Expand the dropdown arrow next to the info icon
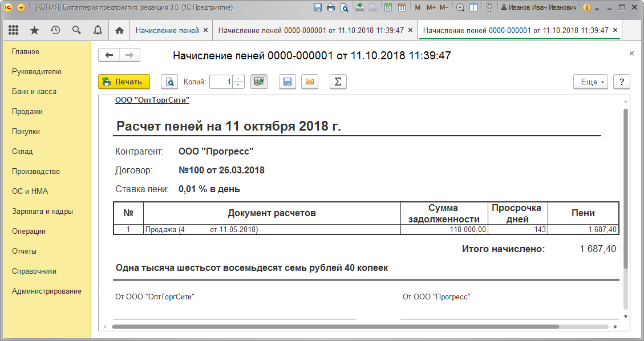The height and width of the screenshot is (341, 644). (x=597, y=9)
